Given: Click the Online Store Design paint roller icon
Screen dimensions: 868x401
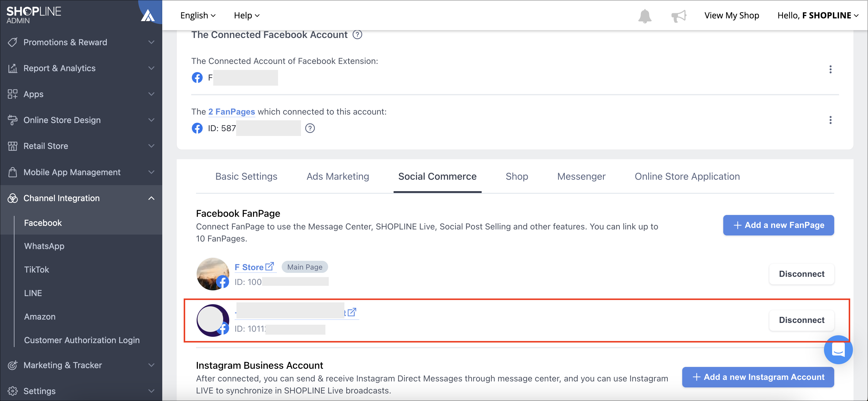Looking at the screenshot, I should [x=12, y=120].
